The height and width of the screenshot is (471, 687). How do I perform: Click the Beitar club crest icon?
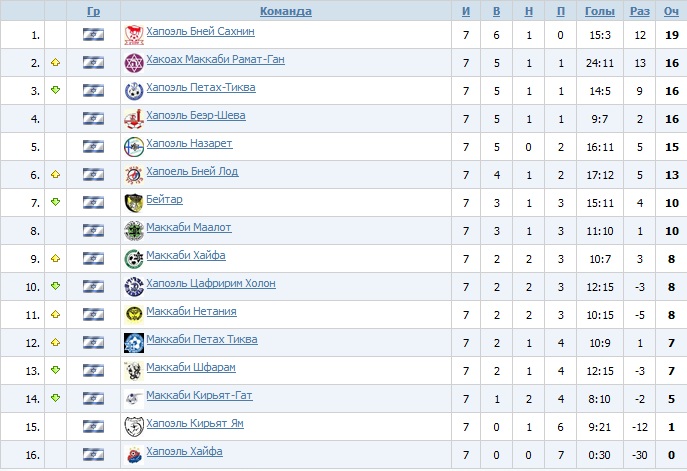click(x=133, y=203)
